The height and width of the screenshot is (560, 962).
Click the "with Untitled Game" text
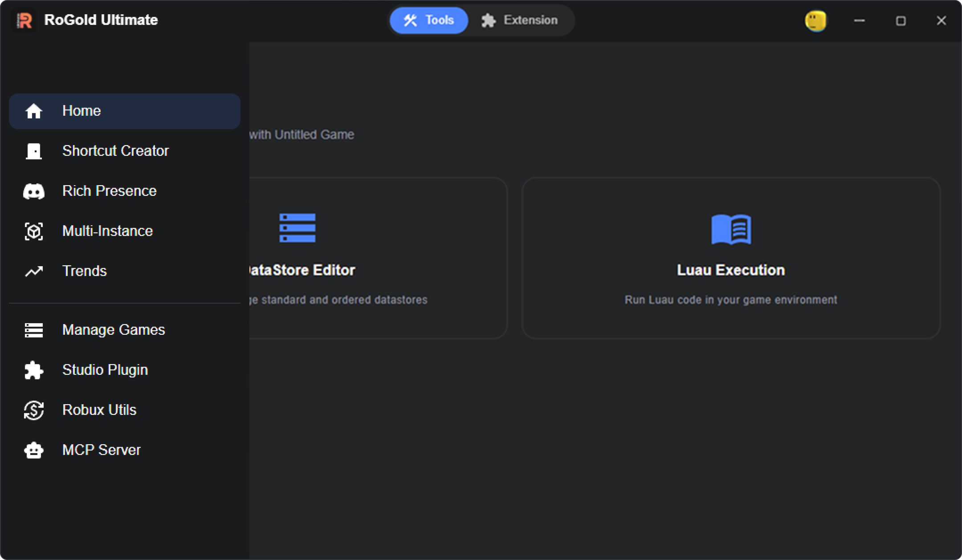[302, 135]
